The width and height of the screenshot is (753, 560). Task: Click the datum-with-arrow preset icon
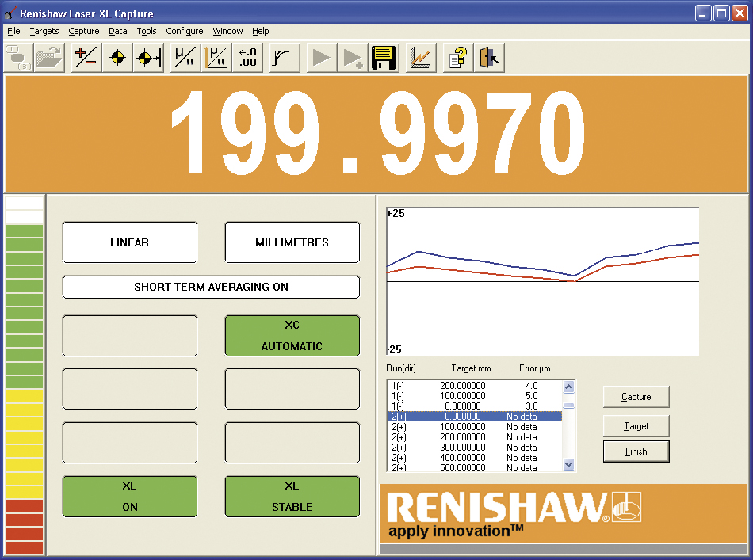click(148, 58)
